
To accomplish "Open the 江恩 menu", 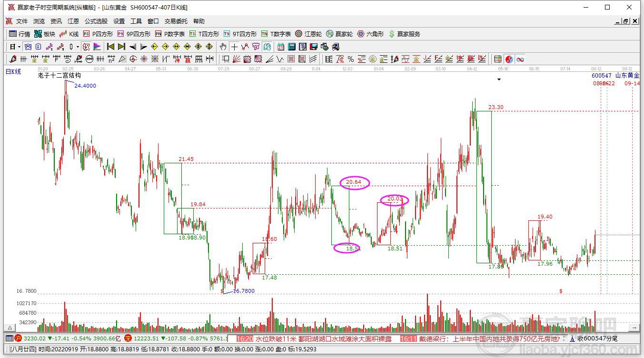I will tap(73, 21).
